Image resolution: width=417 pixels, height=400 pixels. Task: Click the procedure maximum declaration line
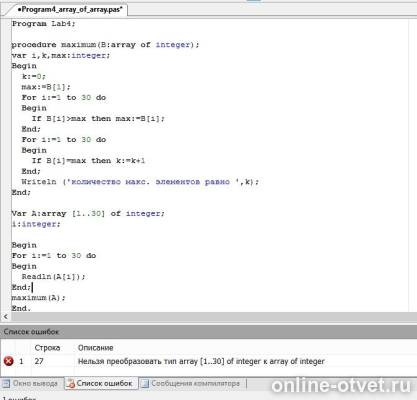[x=105, y=45]
